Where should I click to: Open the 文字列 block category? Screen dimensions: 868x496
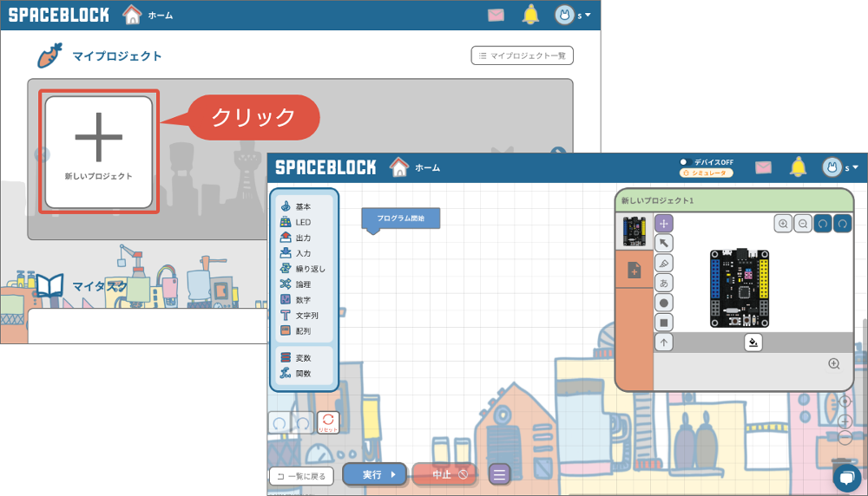click(304, 315)
